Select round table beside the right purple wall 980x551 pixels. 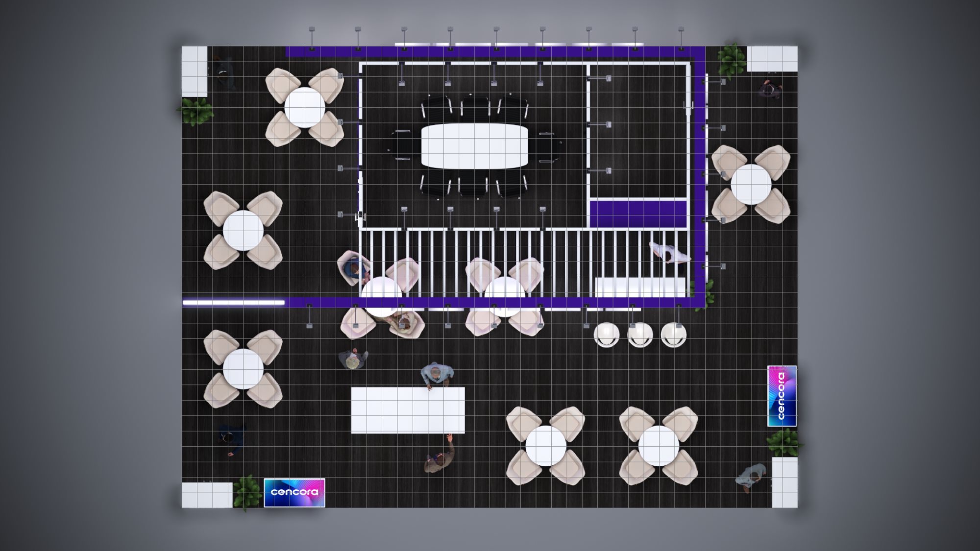tap(751, 184)
